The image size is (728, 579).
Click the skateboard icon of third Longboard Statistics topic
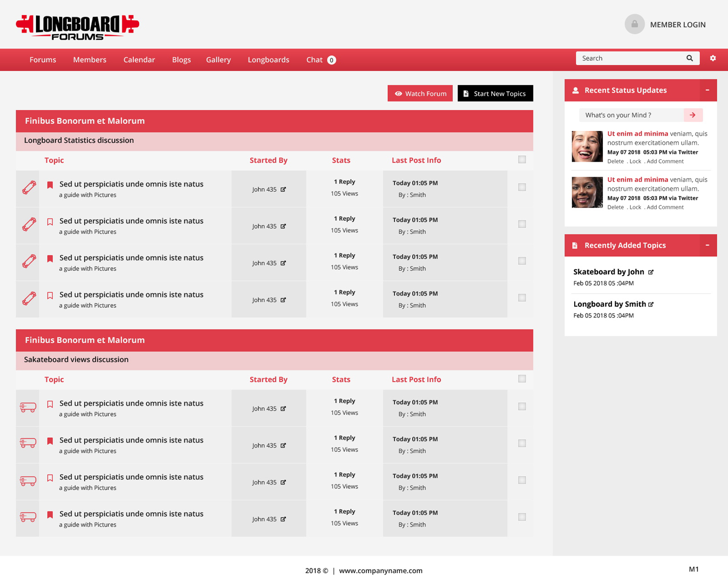29,262
